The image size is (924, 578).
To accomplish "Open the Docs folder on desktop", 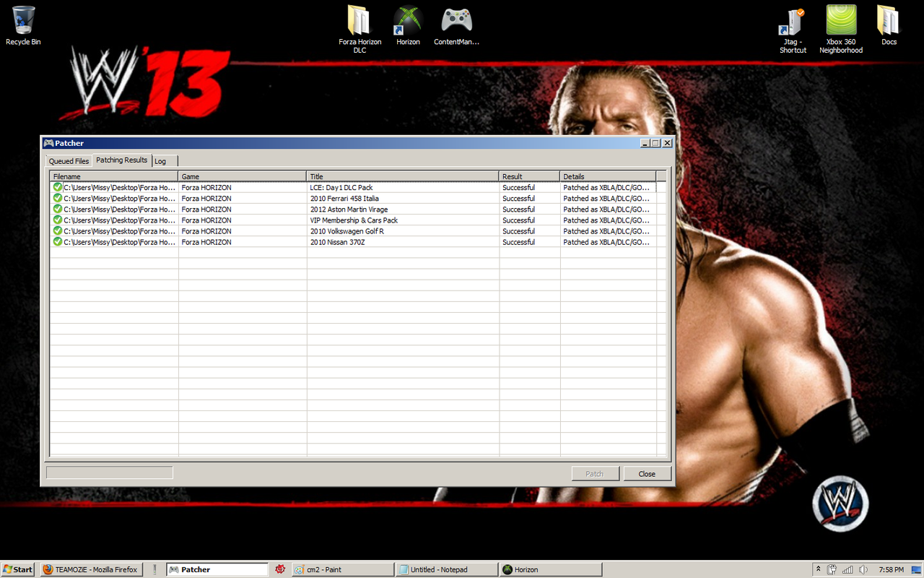I will (x=889, y=22).
